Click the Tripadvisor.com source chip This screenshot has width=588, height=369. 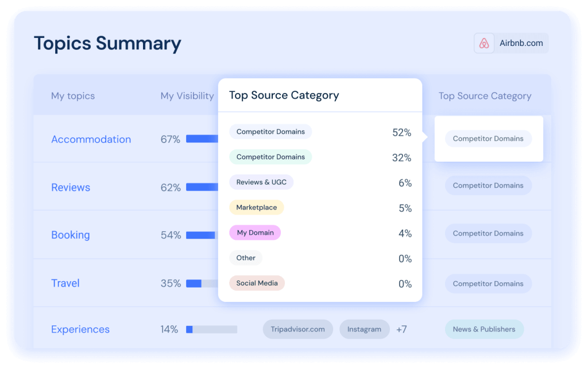pos(297,329)
